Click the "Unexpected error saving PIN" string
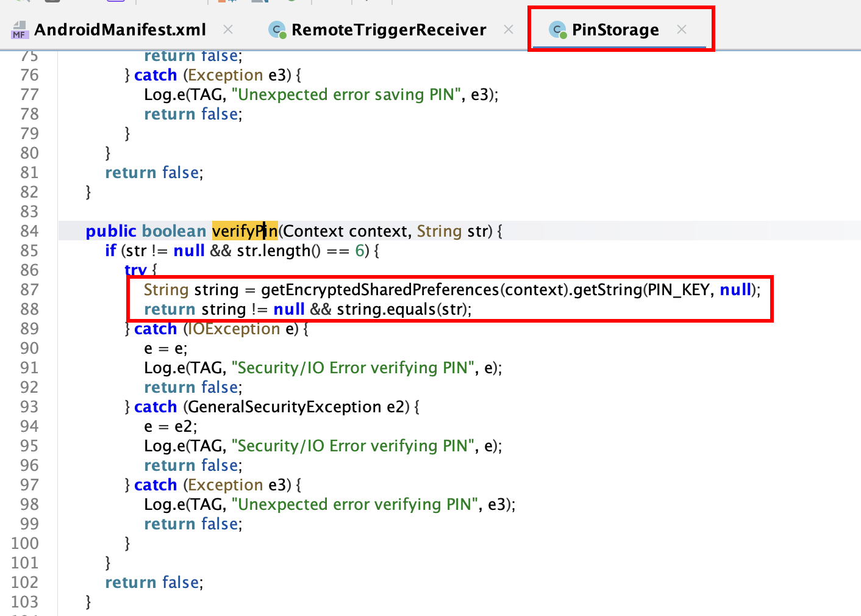The width and height of the screenshot is (861, 616). tap(346, 95)
